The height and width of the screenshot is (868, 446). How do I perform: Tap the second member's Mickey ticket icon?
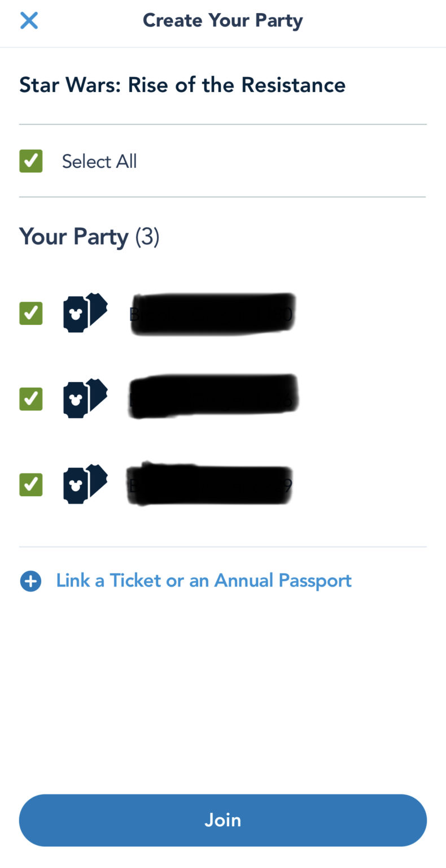click(x=85, y=398)
